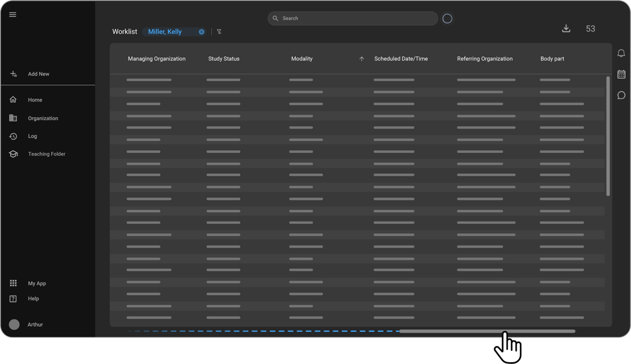Open Organization in sidebar

43,118
